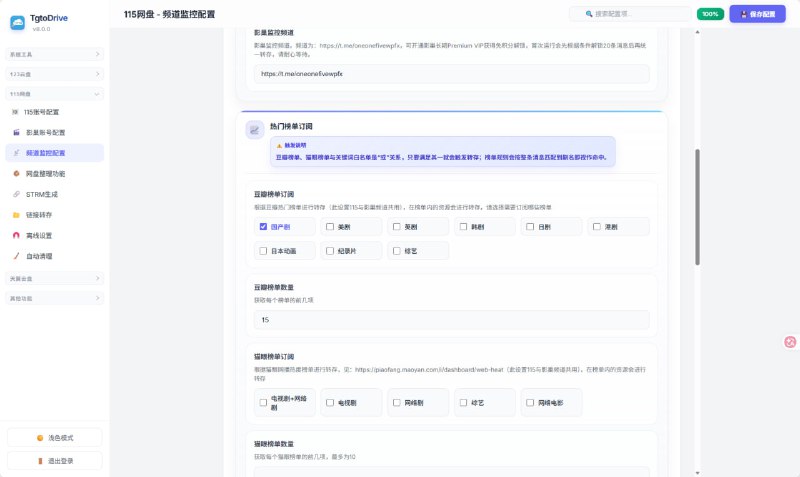Uncheck the 国产剧 checkbox
The width and height of the screenshot is (800, 477).
point(263,227)
